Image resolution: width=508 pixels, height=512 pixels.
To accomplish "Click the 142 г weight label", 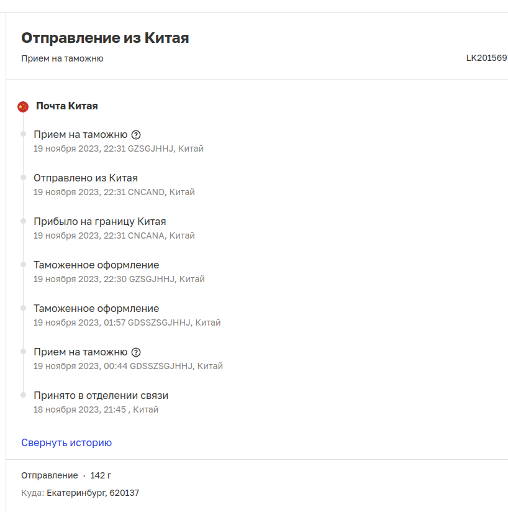I will pyautogui.click(x=101, y=476).
